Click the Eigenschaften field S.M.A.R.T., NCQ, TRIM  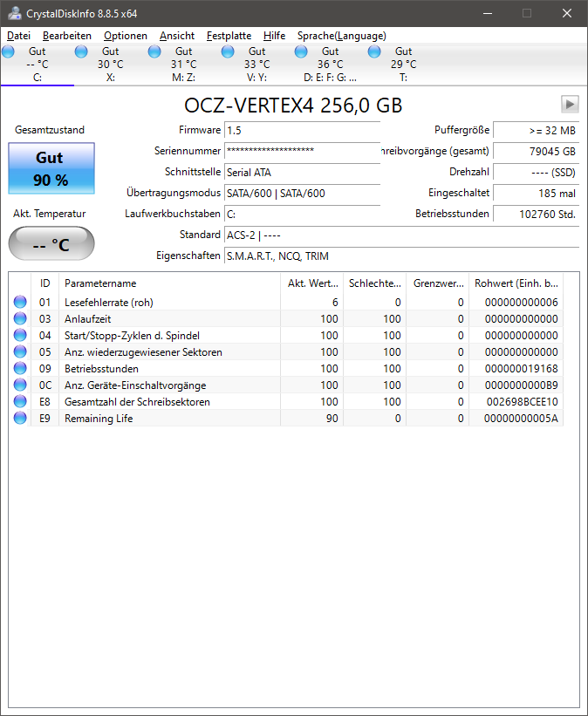(401, 256)
